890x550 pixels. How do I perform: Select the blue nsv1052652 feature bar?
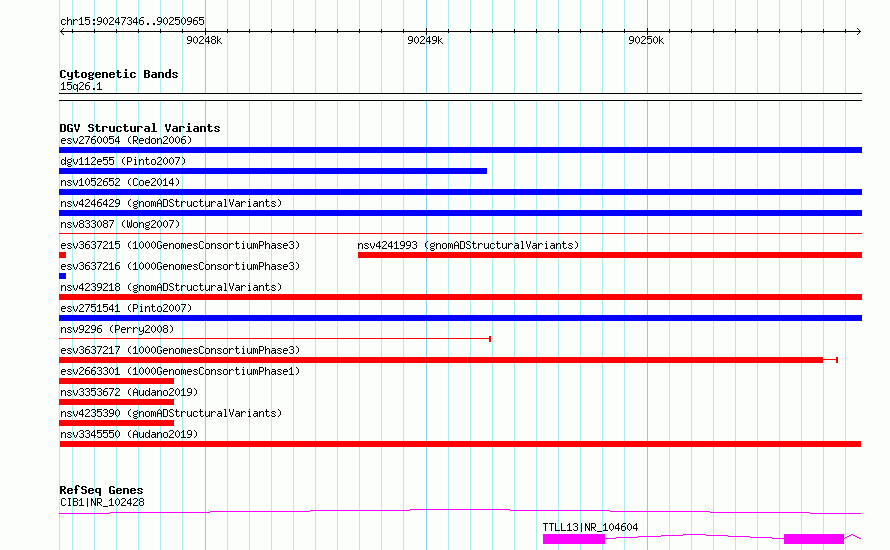point(460,192)
